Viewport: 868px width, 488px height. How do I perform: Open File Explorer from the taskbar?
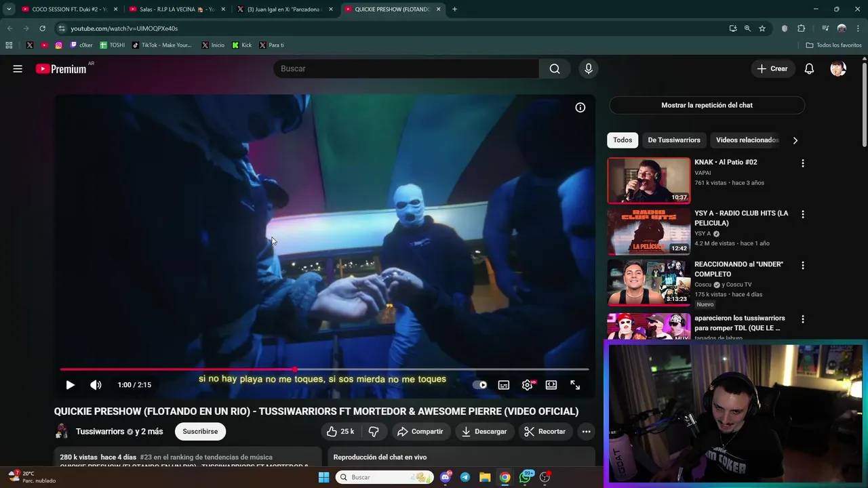[x=485, y=477]
